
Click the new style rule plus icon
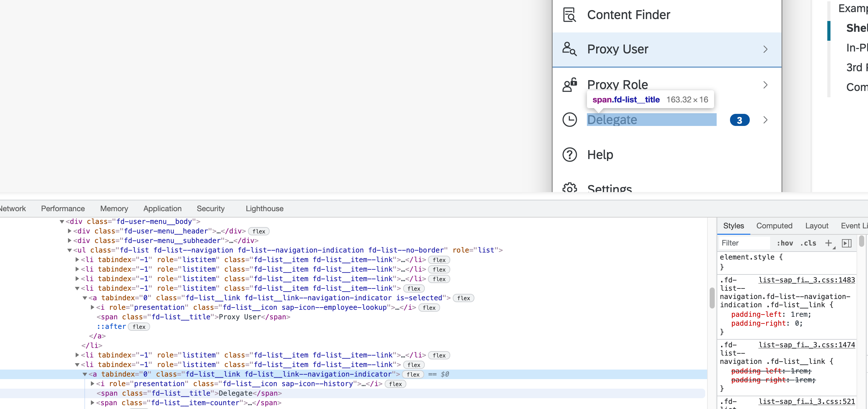[x=829, y=243]
